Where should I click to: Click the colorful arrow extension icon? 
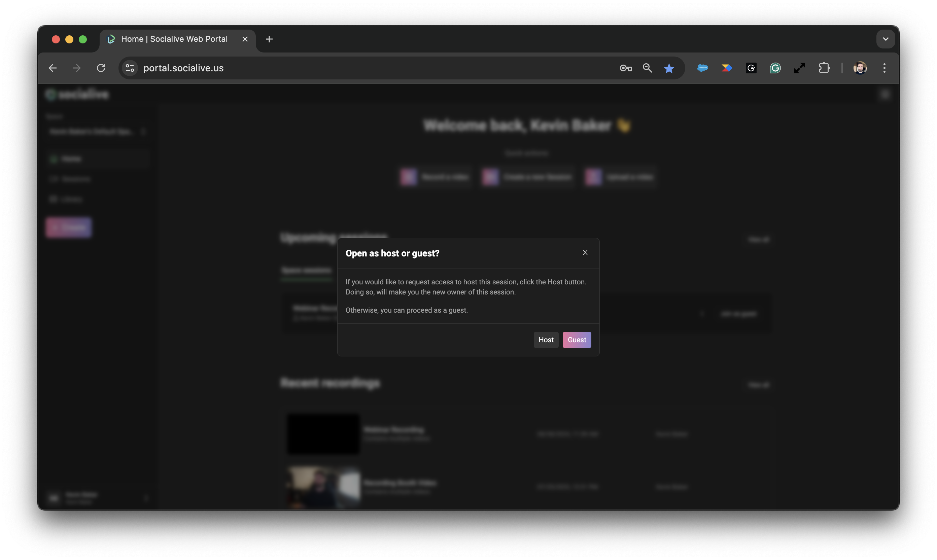click(x=726, y=68)
